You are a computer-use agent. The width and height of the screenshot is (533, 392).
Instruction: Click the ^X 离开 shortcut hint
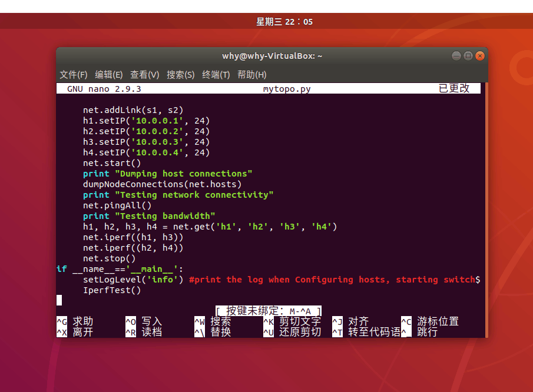coord(75,332)
